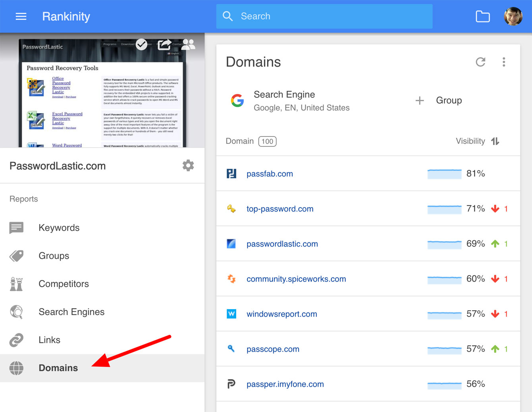Click the share icon on site preview
532x412 pixels.
tap(164, 44)
